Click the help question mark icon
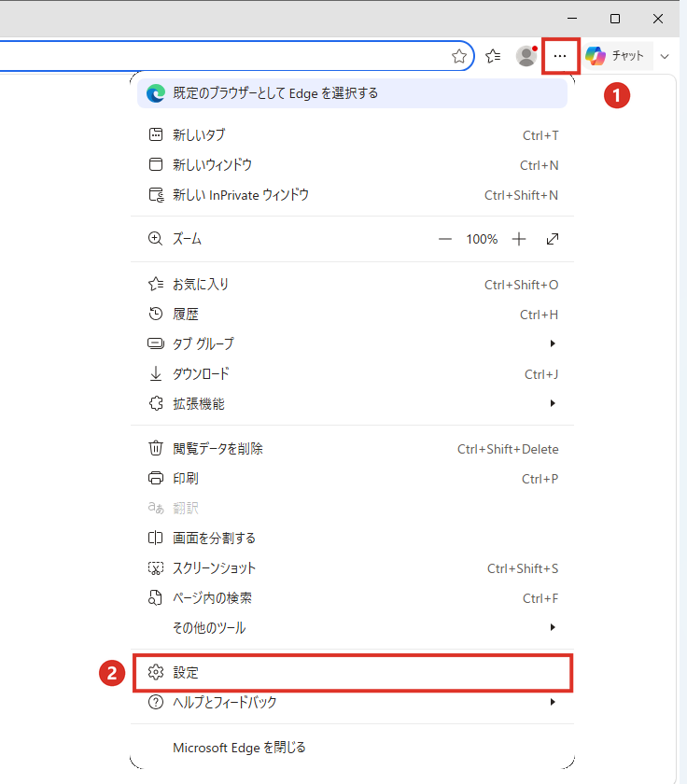 156,702
